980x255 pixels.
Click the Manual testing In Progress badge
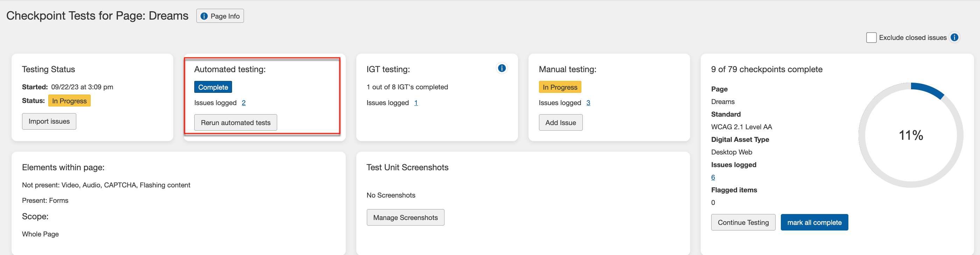pos(560,87)
